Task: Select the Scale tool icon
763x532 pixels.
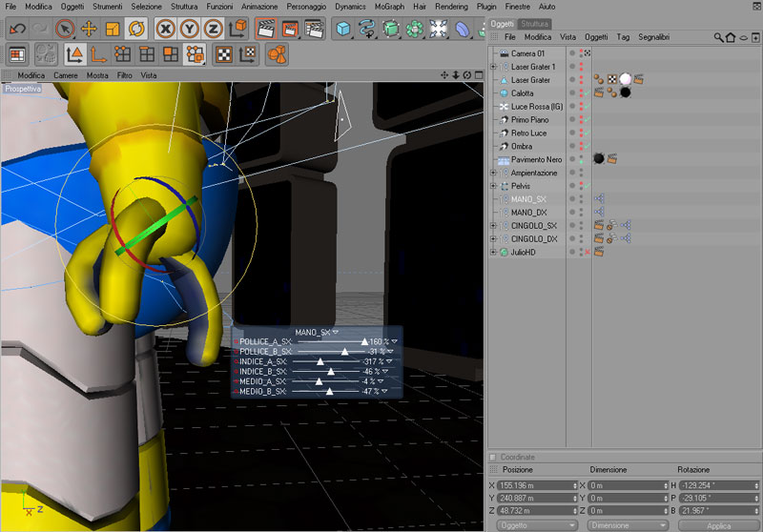Action: click(113, 29)
